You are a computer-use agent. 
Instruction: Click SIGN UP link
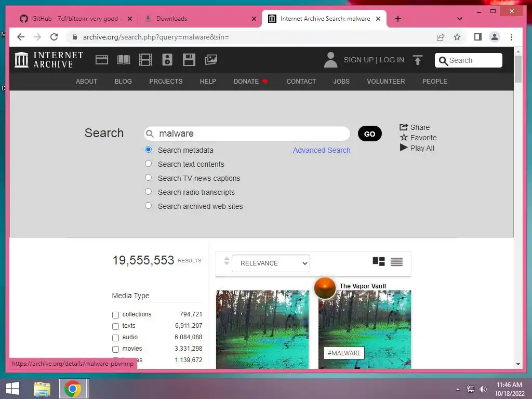[358, 60]
